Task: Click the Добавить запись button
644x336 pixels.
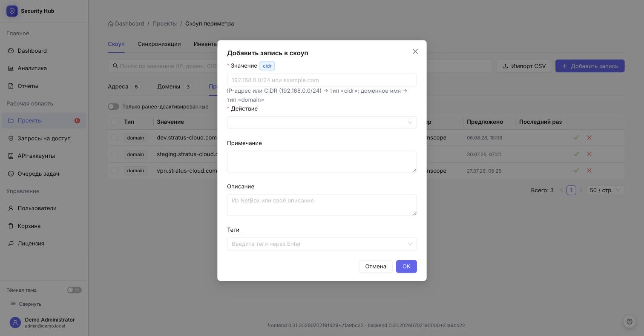Action: click(590, 66)
